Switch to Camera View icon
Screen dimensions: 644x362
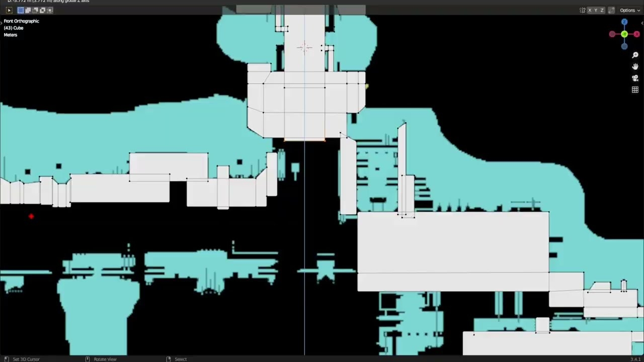pos(635,78)
